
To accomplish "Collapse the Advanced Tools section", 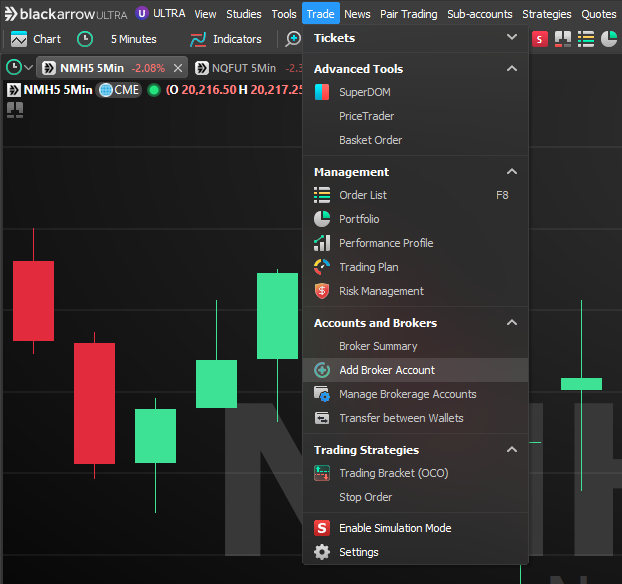I will [x=512, y=69].
